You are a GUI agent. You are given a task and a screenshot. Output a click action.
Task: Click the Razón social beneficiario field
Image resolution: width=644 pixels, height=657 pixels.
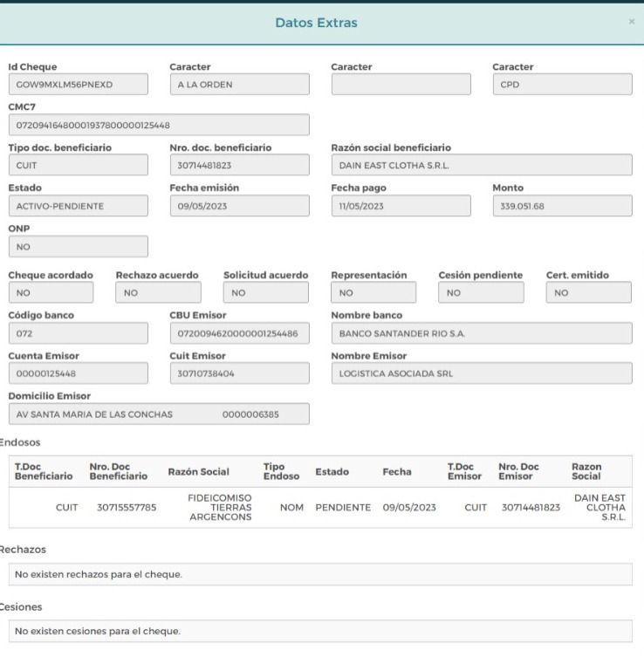482,165
